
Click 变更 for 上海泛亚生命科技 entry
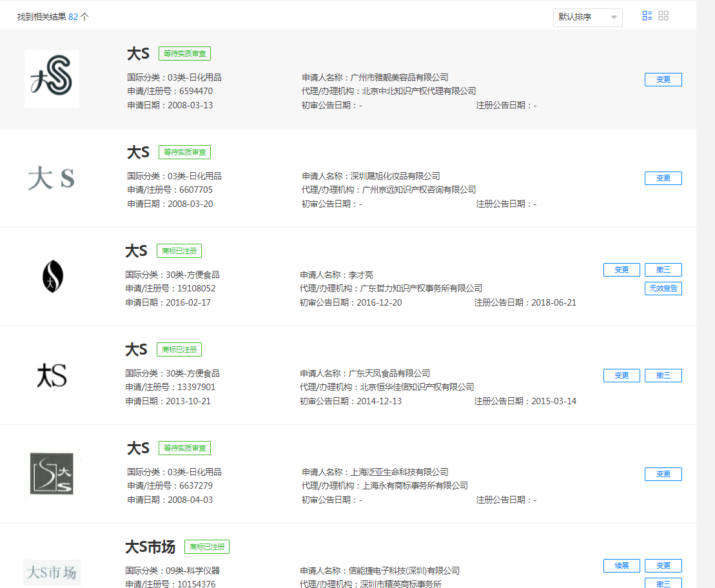click(x=663, y=474)
